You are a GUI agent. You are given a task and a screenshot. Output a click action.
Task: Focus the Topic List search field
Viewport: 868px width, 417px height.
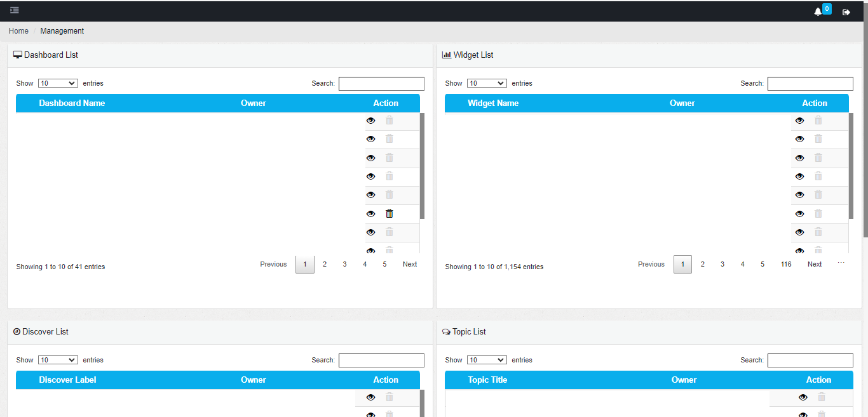coord(810,361)
